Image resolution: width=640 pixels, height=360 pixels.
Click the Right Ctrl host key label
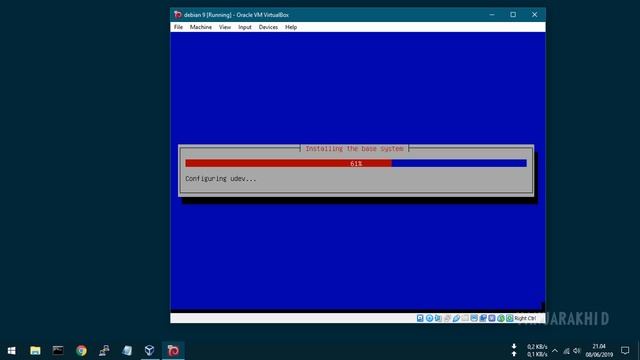click(525, 318)
